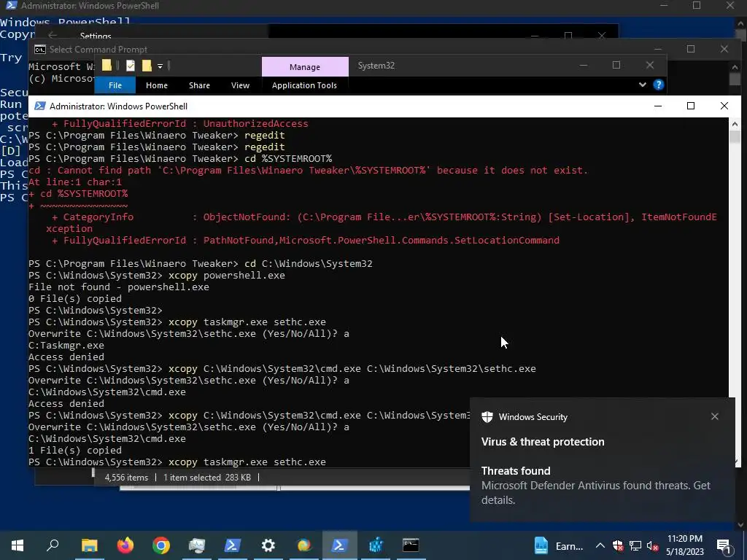
Task: Click the background PowerShell title bar icon
Action: pyautogui.click(x=12, y=5)
